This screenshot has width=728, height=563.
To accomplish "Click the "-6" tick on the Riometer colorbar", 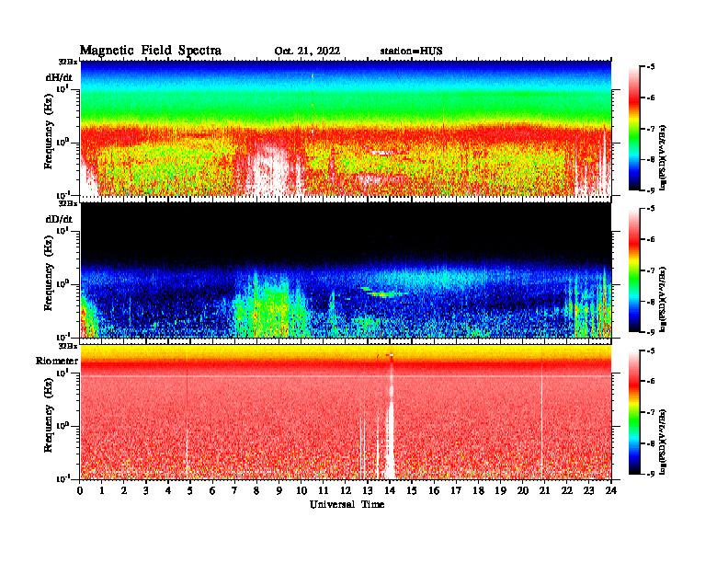I will [x=651, y=382].
